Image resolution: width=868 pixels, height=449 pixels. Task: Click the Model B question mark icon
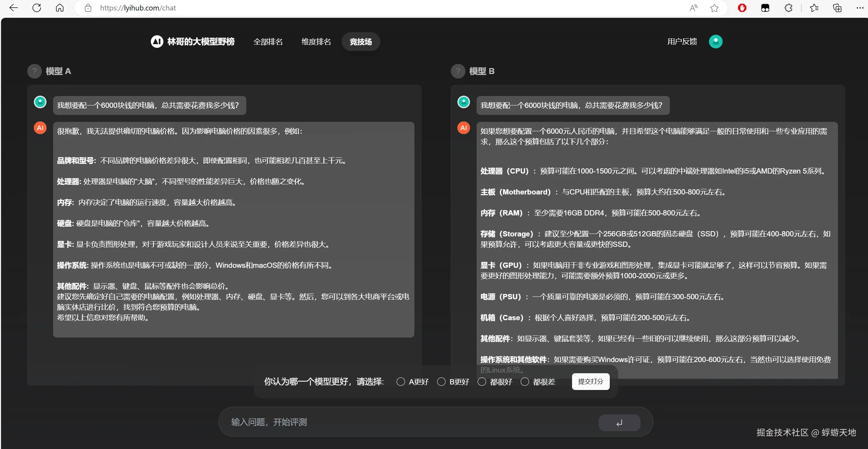tap(458, 71)
